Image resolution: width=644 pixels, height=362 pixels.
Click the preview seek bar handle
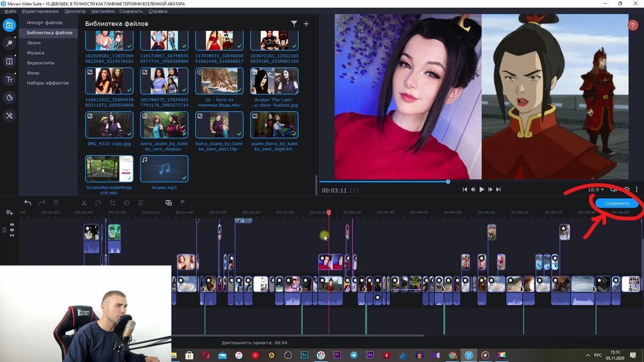448,182
